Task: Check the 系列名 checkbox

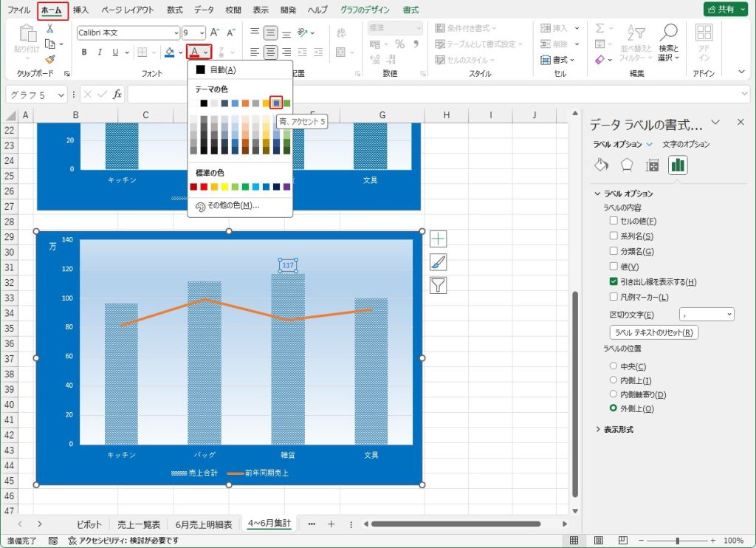Action: point(614,236)
